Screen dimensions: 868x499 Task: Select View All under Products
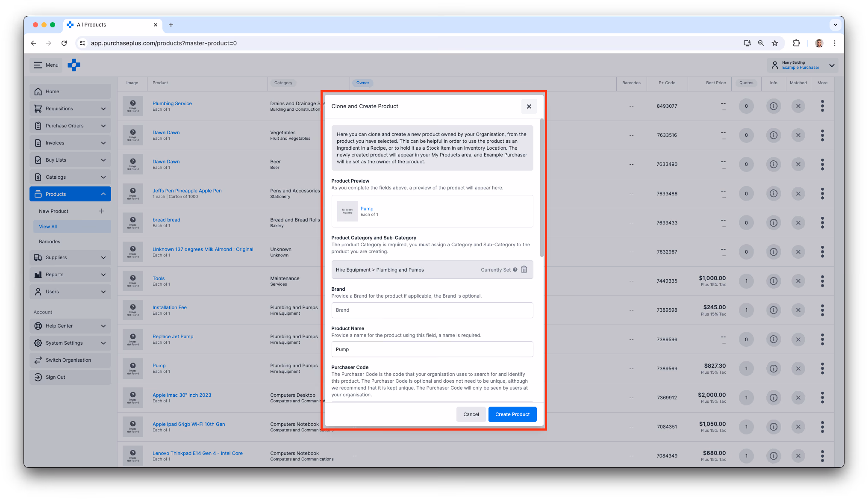point(72,227)
